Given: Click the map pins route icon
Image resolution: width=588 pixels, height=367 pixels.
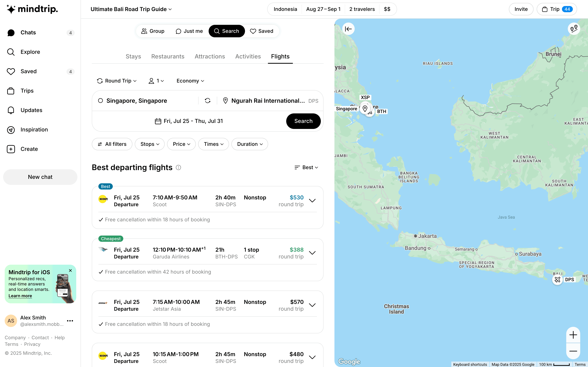Looking at the screenshot, I should pyautogui.click(x=574, y=29).
